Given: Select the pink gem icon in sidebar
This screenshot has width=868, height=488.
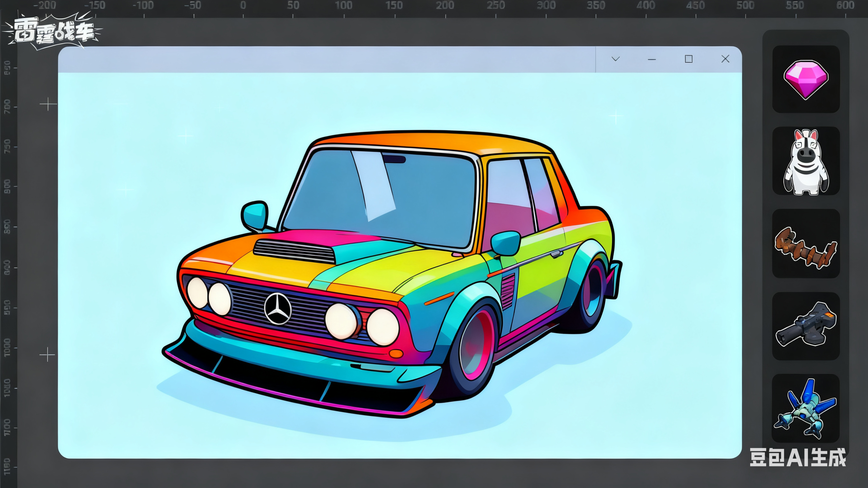Looking at the screenshot, I should coord(805,79).
